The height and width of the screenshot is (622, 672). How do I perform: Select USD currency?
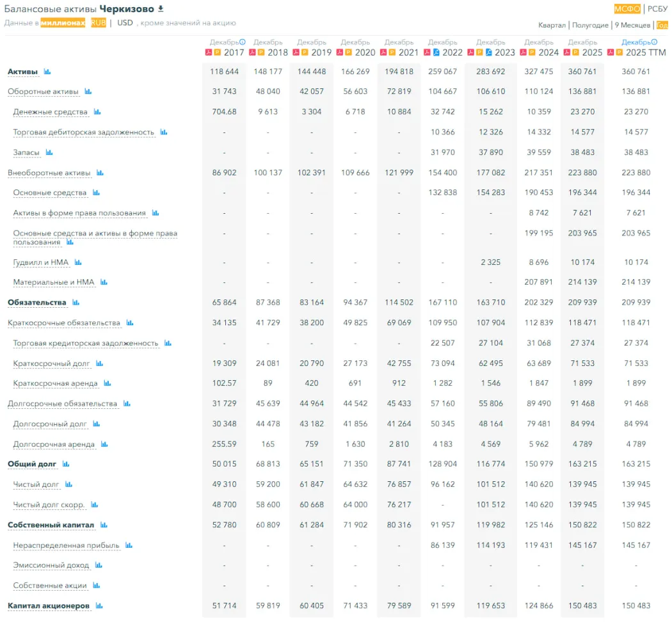125,22
